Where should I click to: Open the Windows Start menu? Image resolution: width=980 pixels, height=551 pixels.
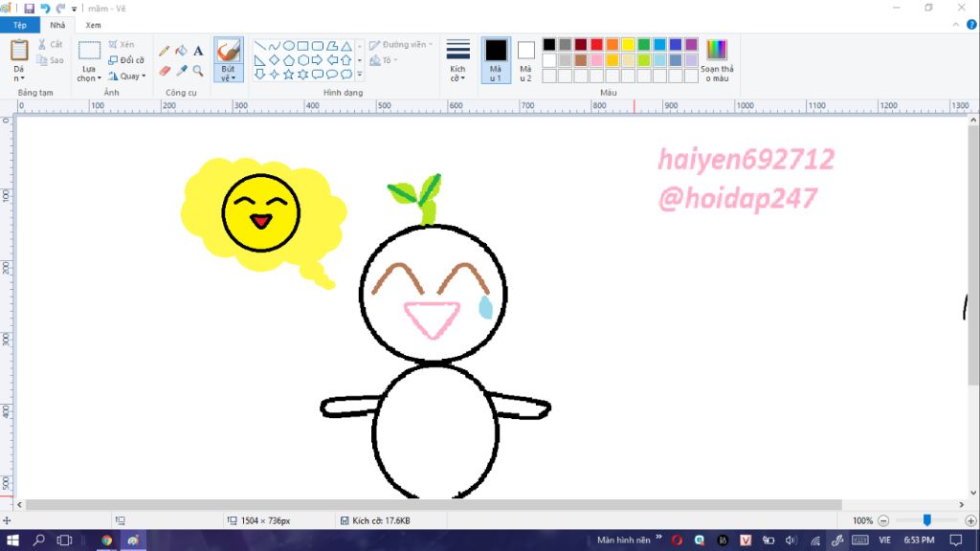(11, 540)
